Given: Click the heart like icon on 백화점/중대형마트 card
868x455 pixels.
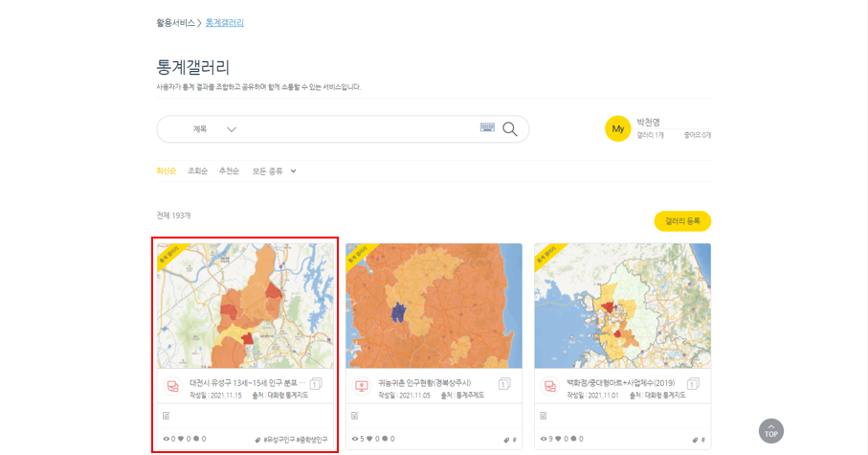Looking at the screenshot, I should click(x=558, y=439).
